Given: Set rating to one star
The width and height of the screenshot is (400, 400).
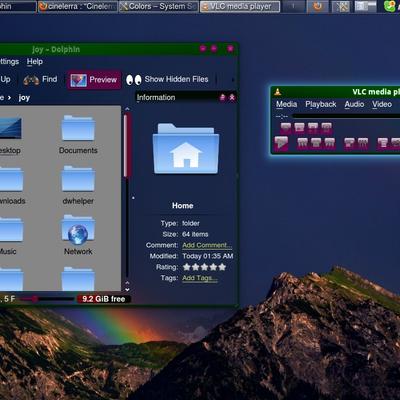Looking at the screenshot, I should [187, 267].
